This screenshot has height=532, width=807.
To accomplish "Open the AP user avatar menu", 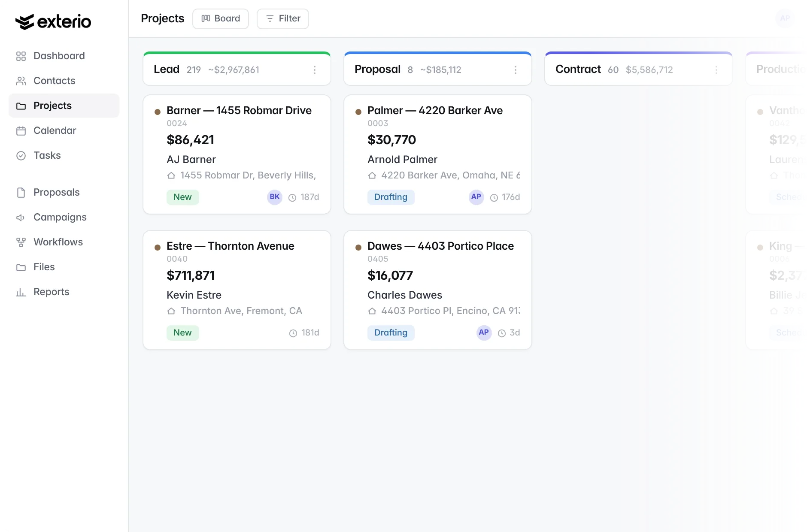I will coord(785,18).
